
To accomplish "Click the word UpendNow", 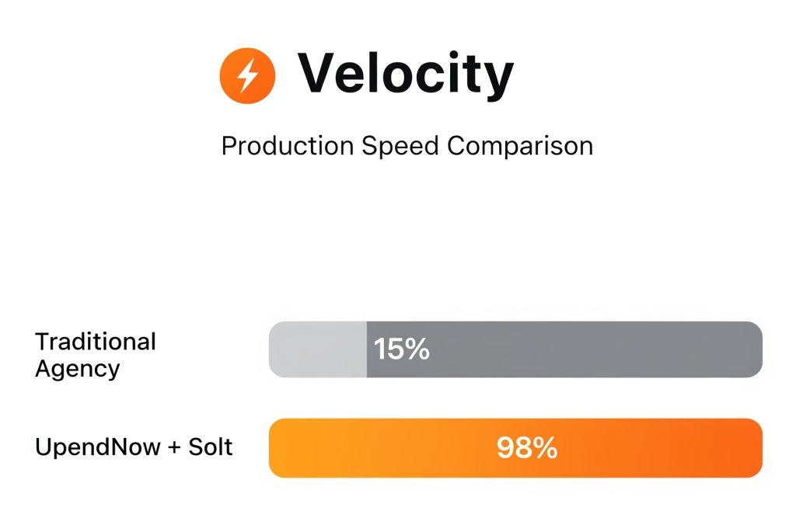I will click(x=96, y=447).
